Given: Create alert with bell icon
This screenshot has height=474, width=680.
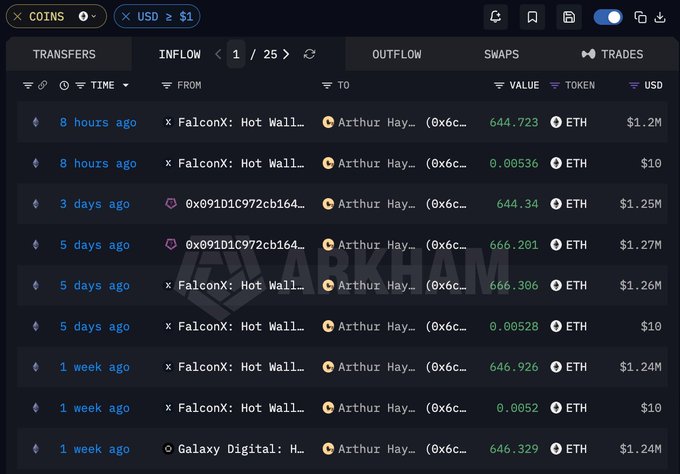Looking at the screenshot, I should click(x=495, y=17).
